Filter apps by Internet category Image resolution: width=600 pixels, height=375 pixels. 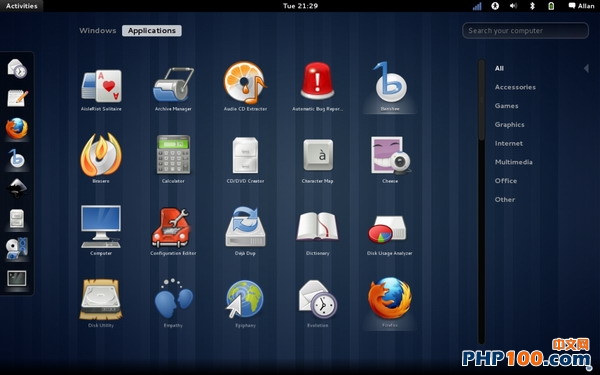pyautogui.click(x=509, y=143)
